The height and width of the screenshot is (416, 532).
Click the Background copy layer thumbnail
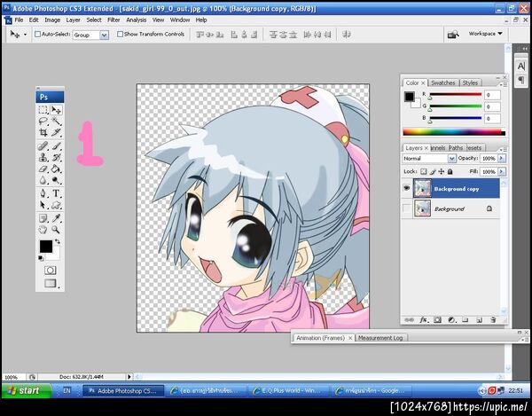point(422,188)
